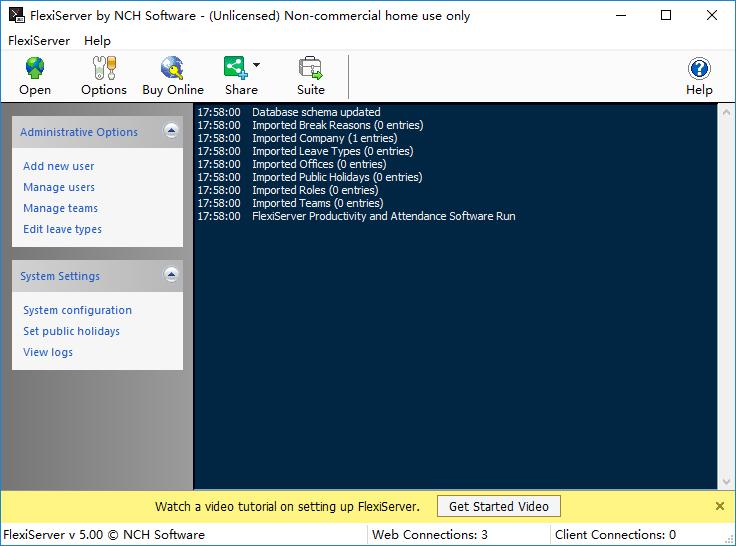Click the Add new user link
Viewport: 736px width, 546px height.
[59, 166]
